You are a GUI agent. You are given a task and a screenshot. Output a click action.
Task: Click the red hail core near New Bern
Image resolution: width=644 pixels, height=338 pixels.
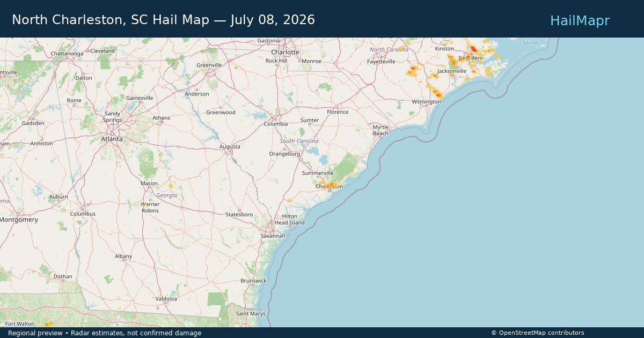[x=473, y=49]
